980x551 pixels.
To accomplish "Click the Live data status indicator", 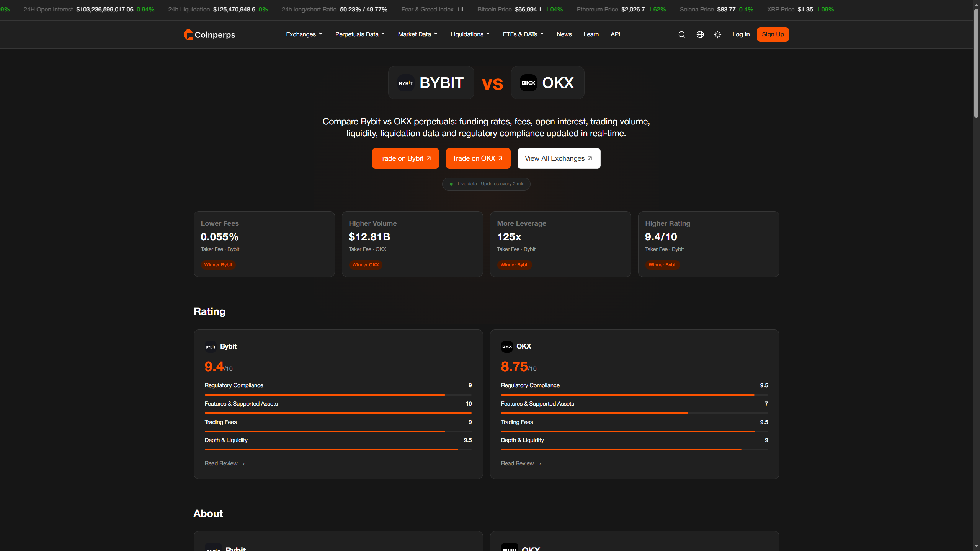I will click(486, 184).
